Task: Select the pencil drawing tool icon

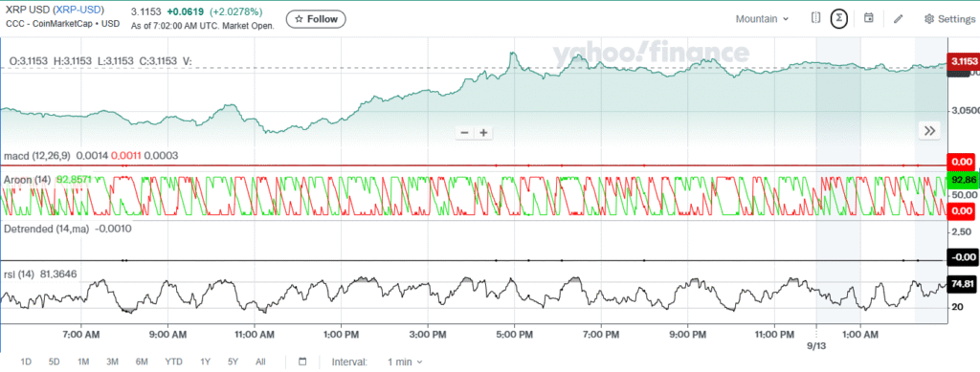Action: (898, 19)
